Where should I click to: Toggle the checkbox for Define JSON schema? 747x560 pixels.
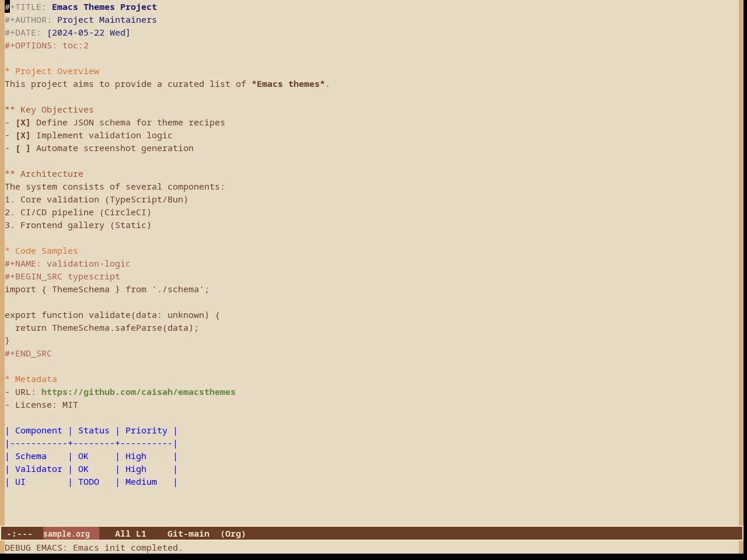click(x=23, y=123)
